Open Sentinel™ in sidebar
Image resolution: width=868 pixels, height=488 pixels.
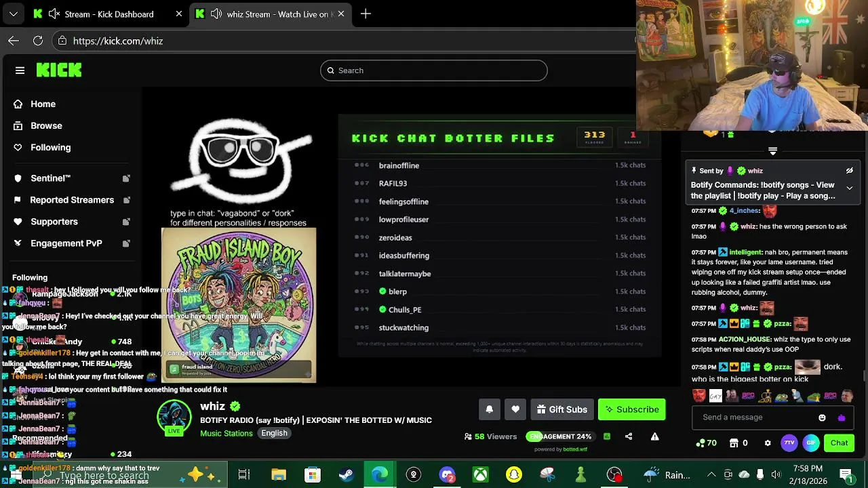tap(50, 178)
